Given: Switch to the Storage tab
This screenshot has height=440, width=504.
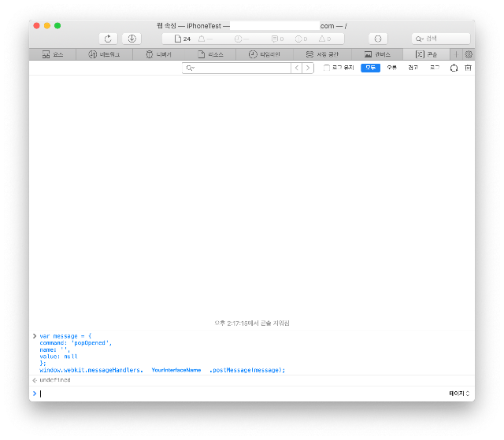Looking at the screenshot, I should 322,54.
